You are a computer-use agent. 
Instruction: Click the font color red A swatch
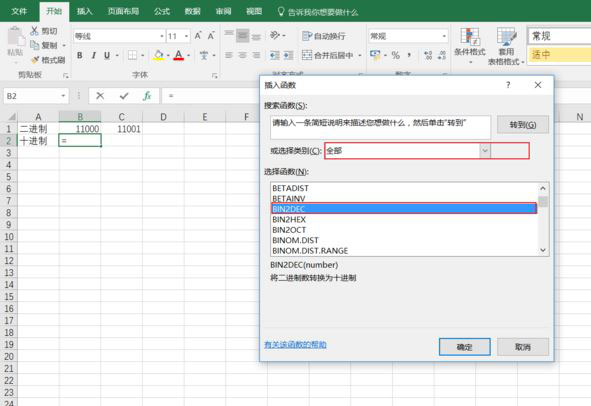point(178,55)
